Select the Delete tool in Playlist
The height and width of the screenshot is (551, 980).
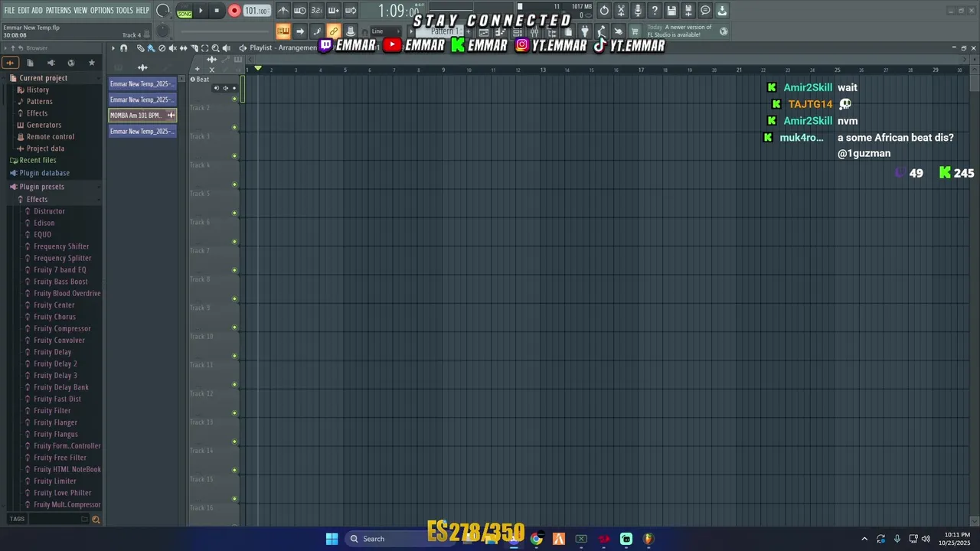[x=162, y=48]
